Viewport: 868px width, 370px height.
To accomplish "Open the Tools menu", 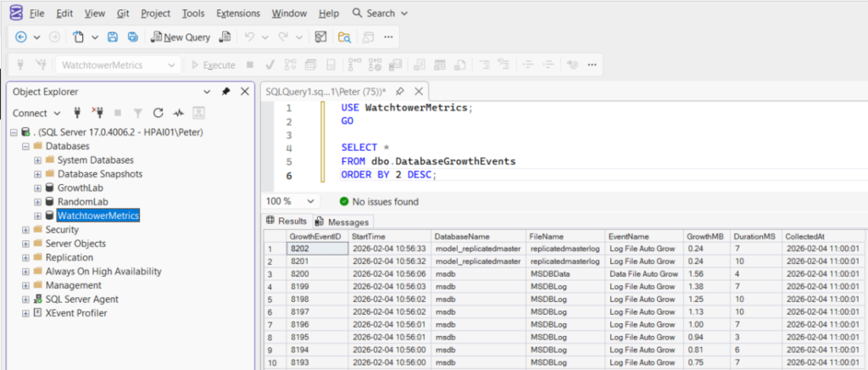I will [193, 13].
